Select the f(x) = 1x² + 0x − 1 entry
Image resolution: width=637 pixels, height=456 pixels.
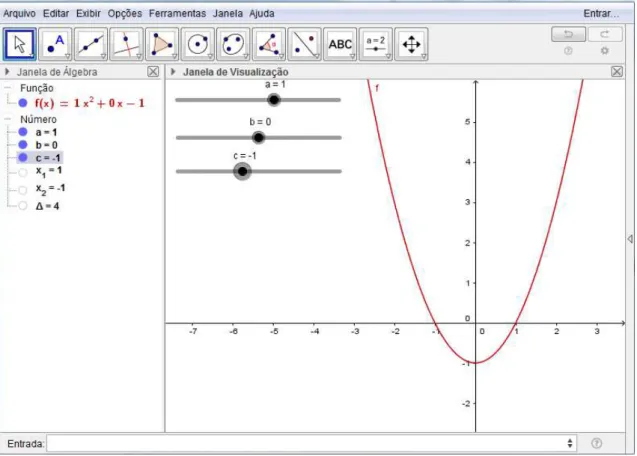tap(89, 103)
